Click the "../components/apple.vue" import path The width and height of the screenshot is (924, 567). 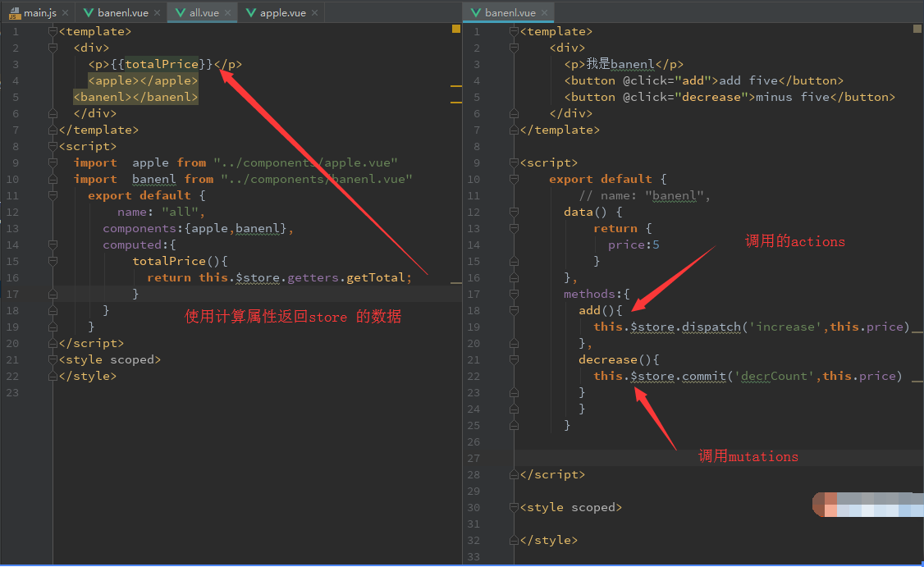pos(306,162)
